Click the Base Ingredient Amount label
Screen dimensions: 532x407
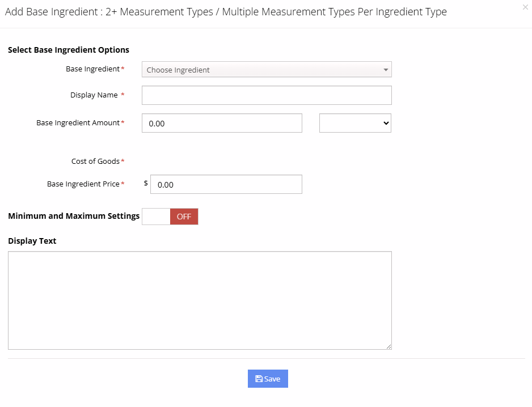tap(78, 123)
